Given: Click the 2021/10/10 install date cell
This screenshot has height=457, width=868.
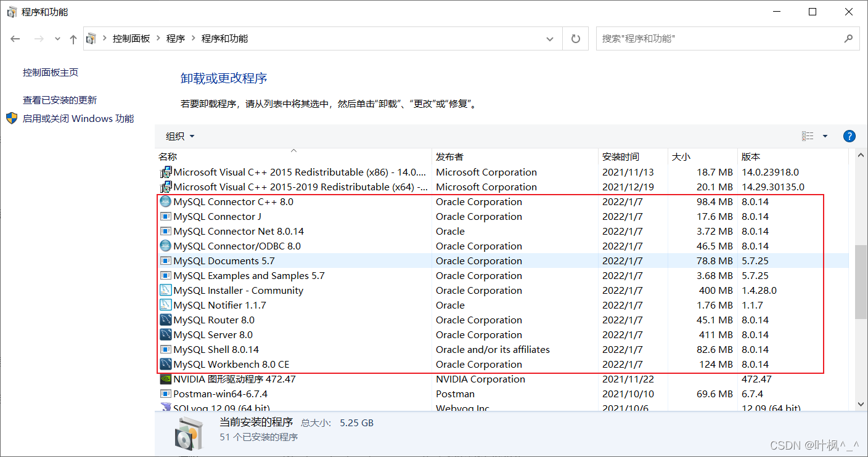Looking at the screenshot, I should pos(628,394).
